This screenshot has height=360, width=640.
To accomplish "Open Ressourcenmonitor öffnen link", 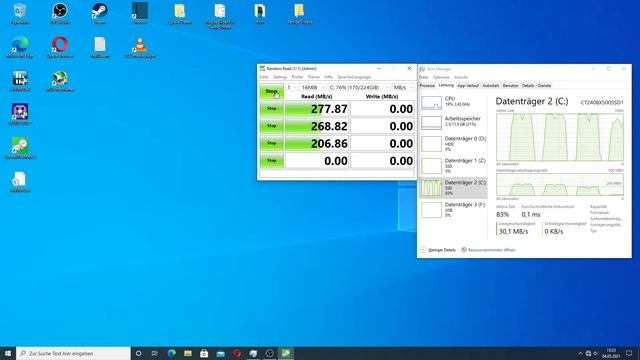I will pyautogui.click(x=489, y=250).
